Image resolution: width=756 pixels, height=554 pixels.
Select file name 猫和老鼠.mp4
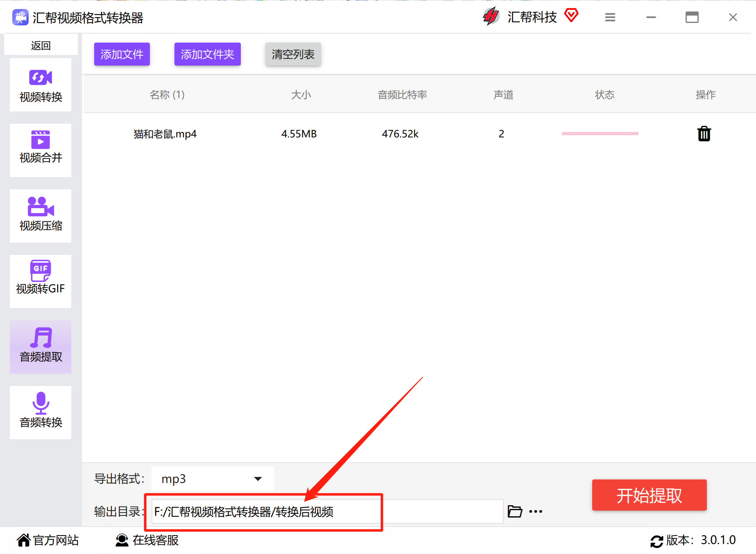point(165,134)
